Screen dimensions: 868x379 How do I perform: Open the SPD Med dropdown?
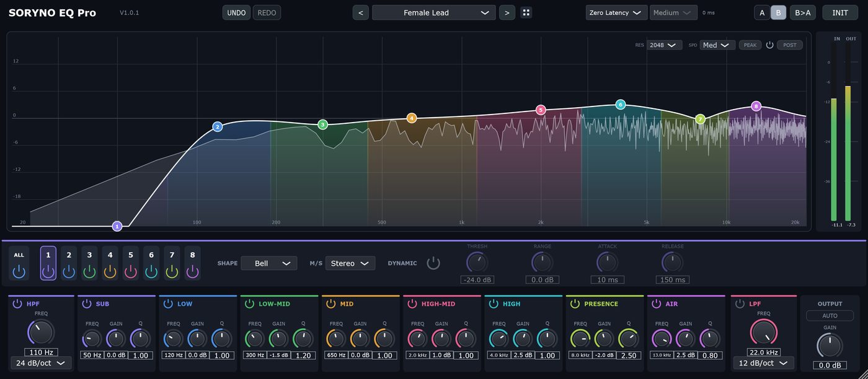pyautogui.click(x=717, y=45)
